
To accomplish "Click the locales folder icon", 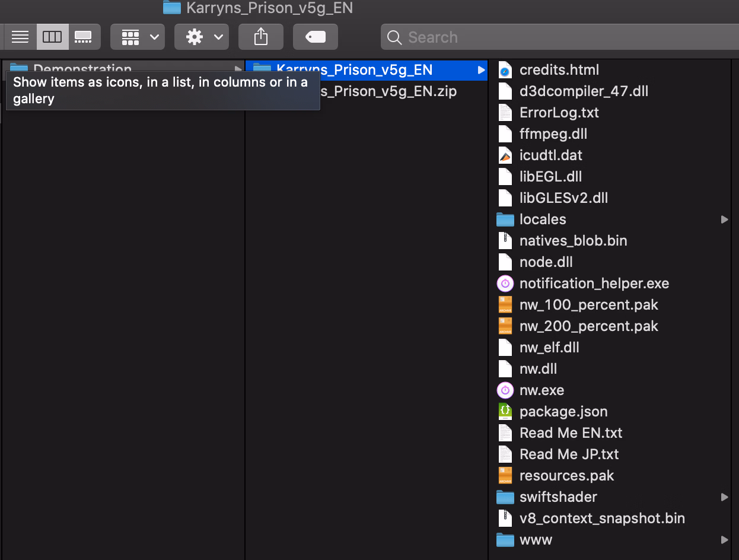I will click(x=505, y=219).
